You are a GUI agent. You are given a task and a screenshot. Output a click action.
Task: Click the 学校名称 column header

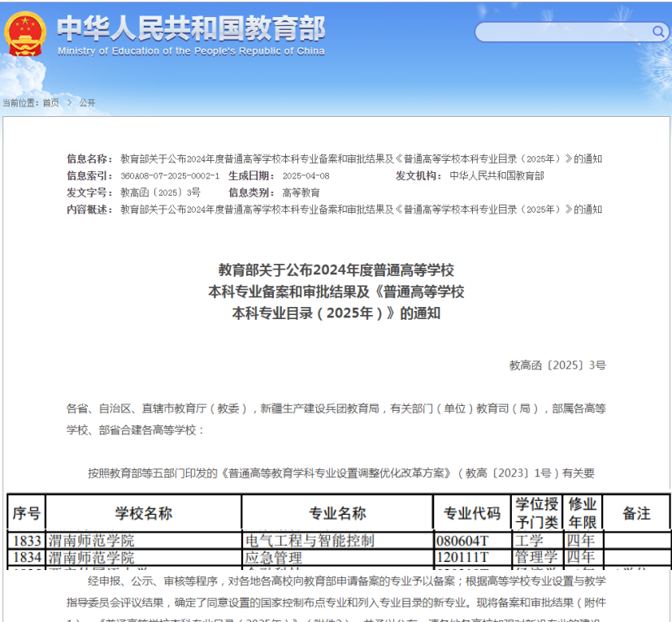pos(143,513)
